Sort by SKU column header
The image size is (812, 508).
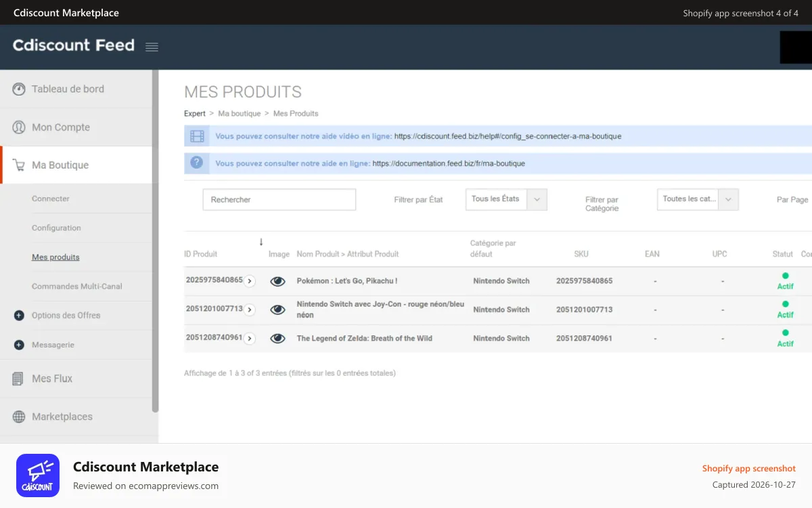[x=581, y=254]
